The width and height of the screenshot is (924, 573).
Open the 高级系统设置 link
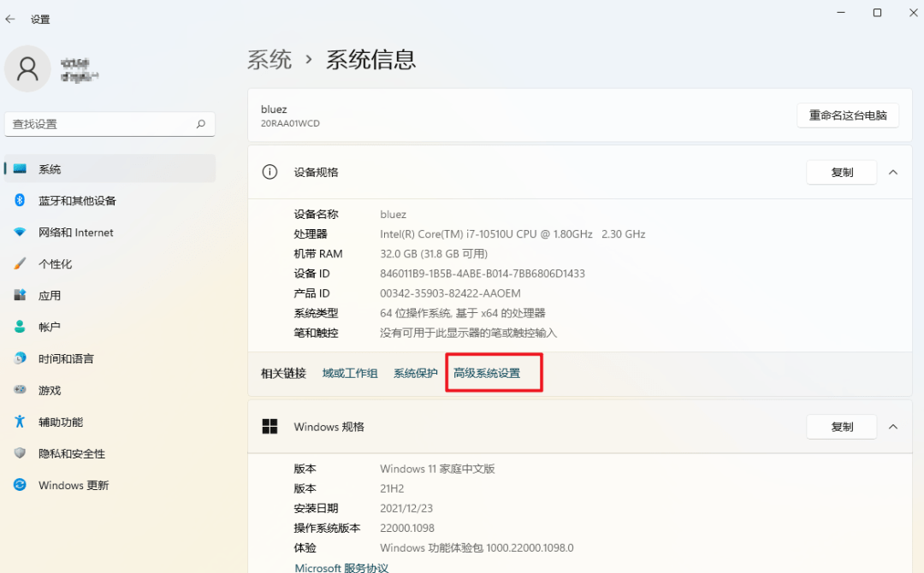(487, 374)
